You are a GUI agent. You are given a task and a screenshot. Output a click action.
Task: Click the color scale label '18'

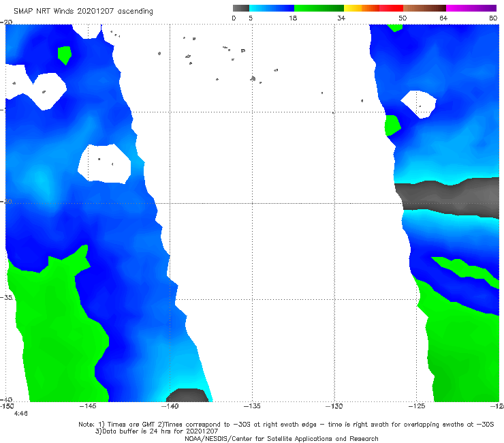(x=293, y=18)
